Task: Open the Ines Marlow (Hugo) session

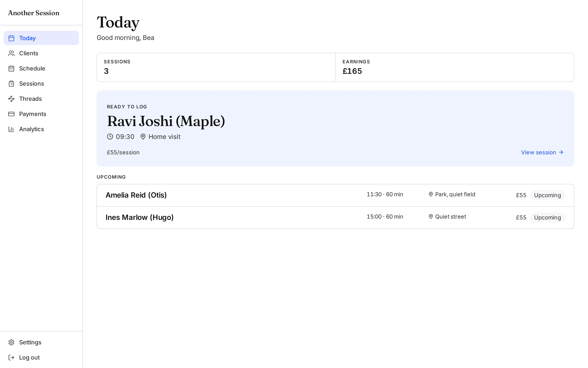Action: (x=335, y=218)
